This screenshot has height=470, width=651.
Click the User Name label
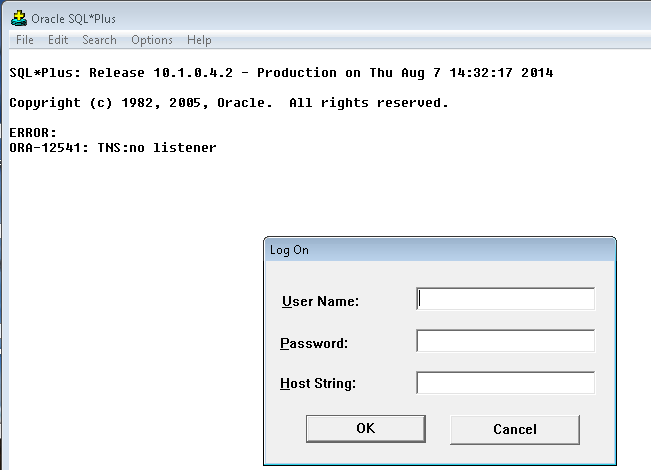320,301
